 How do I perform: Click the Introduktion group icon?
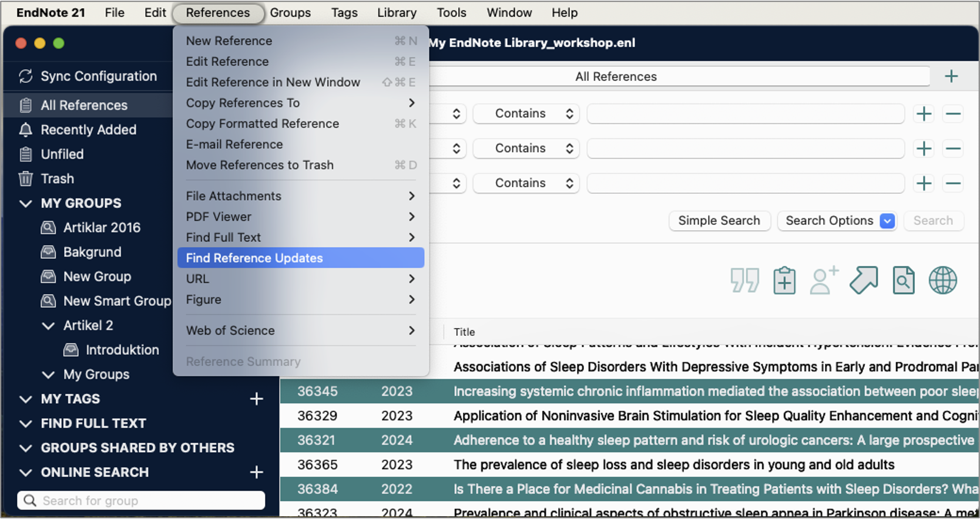71,350
